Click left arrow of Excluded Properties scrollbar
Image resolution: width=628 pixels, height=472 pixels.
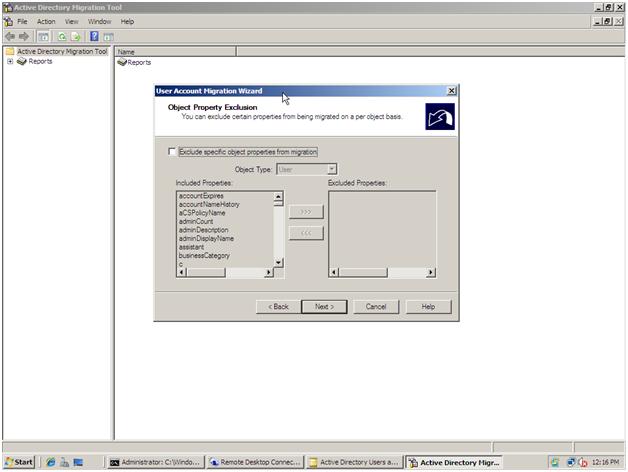point(334,272)
